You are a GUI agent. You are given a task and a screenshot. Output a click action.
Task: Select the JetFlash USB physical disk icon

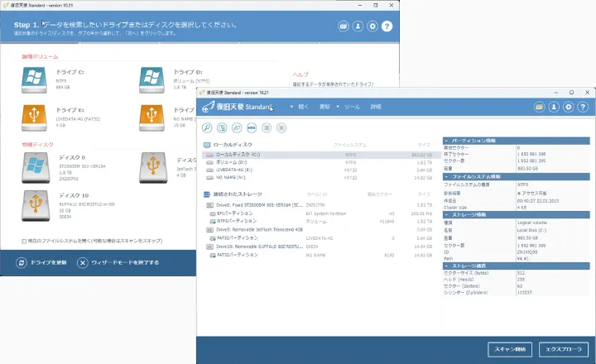[x=153, y=168]
